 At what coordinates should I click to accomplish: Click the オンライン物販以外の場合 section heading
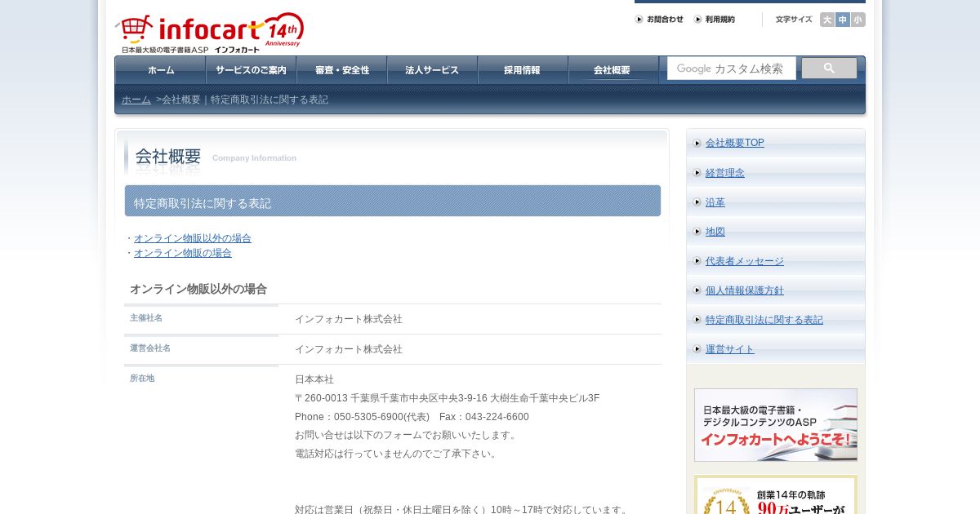pos(198,289)
